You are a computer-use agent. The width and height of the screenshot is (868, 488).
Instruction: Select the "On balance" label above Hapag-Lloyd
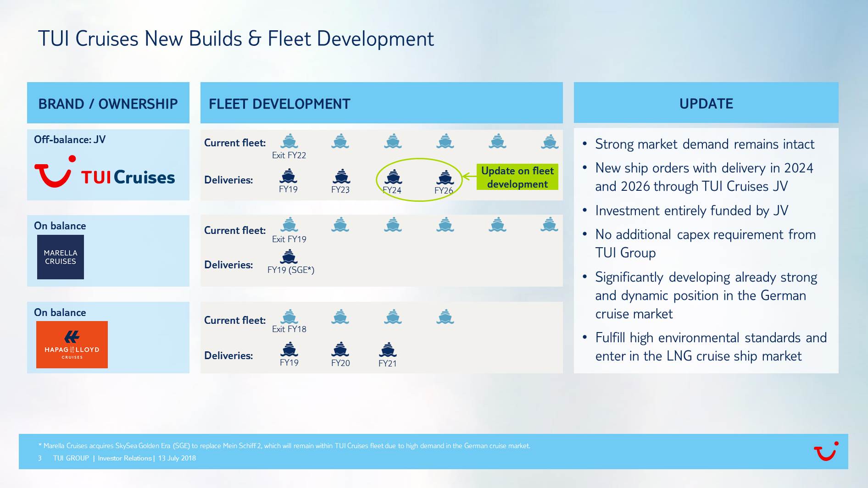60,312
